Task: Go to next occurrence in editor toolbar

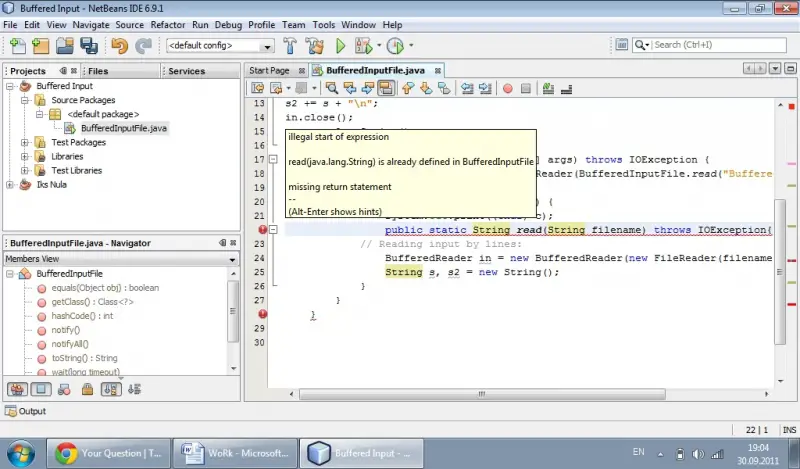Action: [368, 88]
